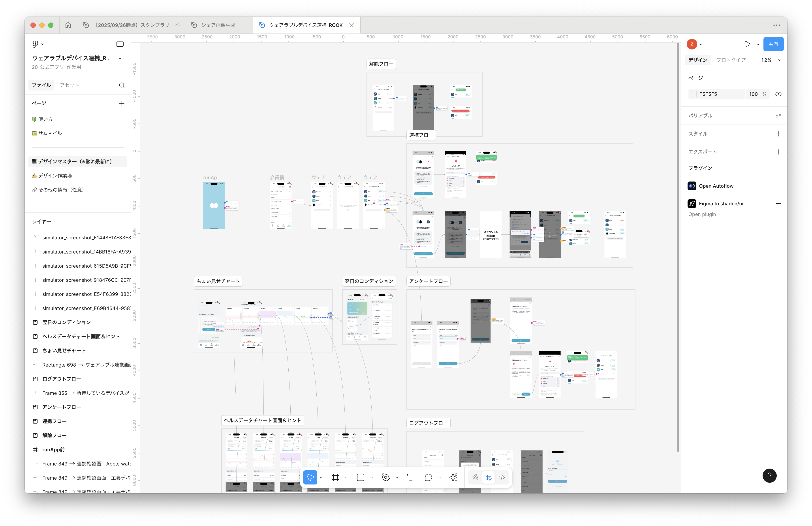Screen dimensions: 812x526
Task: Toggle page background visibility eye
Action: [778, 94]
